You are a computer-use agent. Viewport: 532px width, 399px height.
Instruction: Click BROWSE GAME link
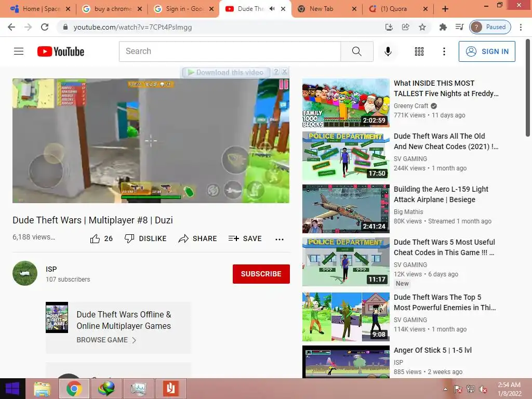pyautogui.click(x=102, y=340)
